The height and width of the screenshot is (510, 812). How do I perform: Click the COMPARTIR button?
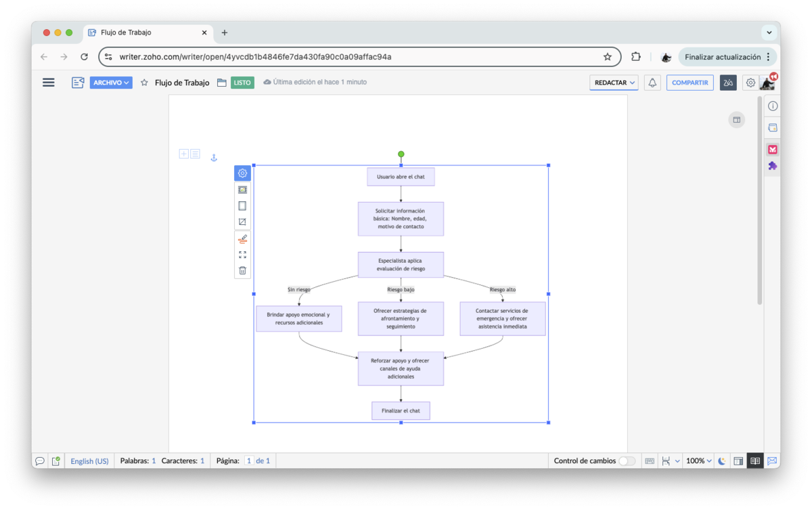click(x=690, y=83)
